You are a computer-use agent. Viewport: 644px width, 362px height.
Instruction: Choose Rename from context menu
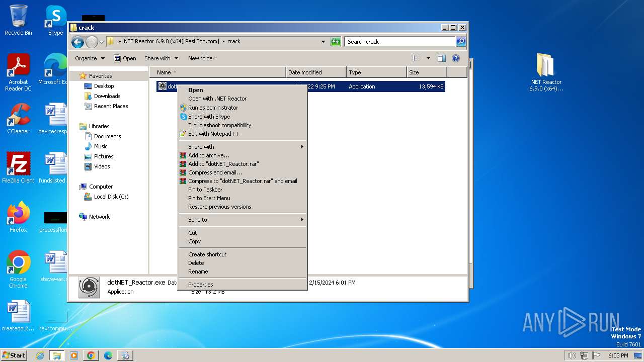tap(243, 271)
